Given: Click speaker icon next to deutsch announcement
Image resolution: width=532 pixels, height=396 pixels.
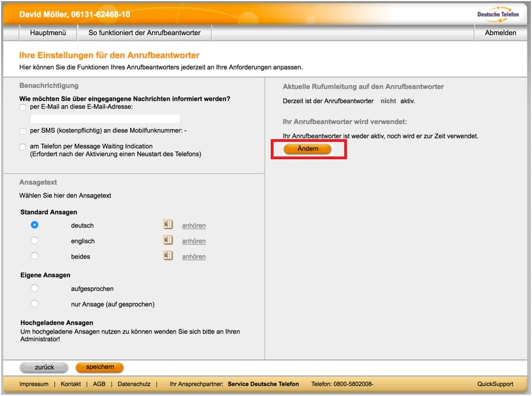Looking at the screenshot, I should click(x=168, y=225).
